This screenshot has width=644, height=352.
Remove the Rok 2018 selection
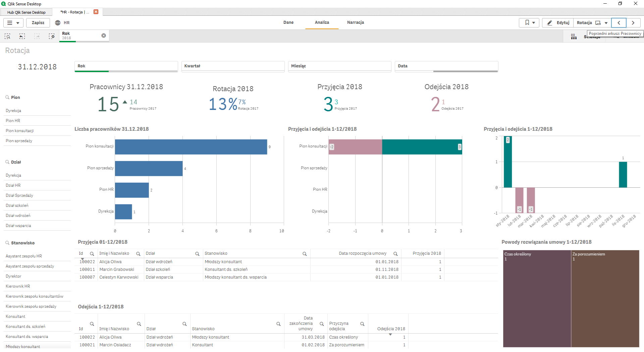point(104,36)
